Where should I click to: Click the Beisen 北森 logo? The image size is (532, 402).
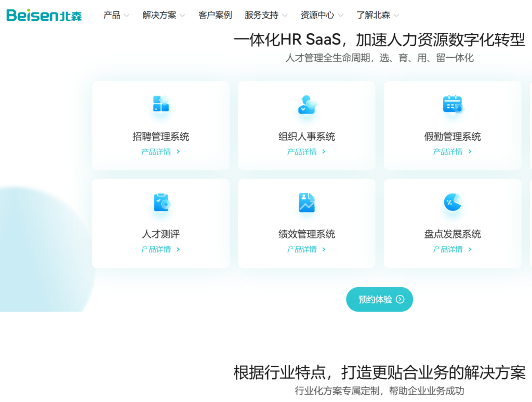[x=44, y=15]
